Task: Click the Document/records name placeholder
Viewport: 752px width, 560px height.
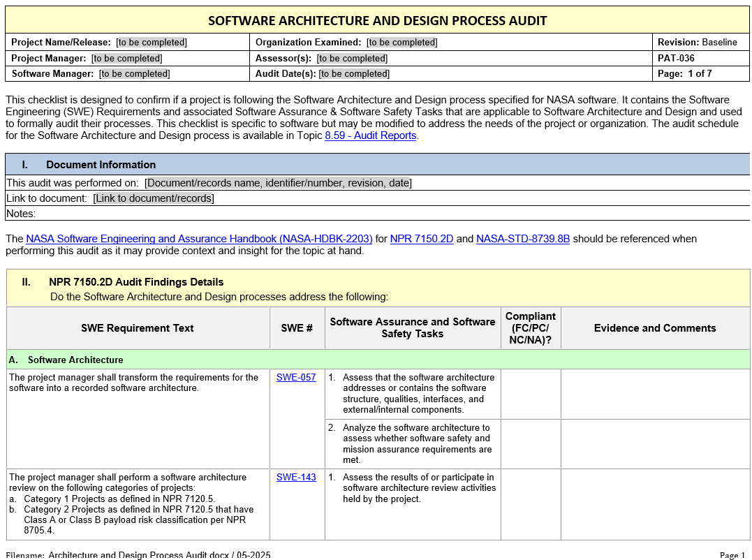Action: click(x=278, y=183)
